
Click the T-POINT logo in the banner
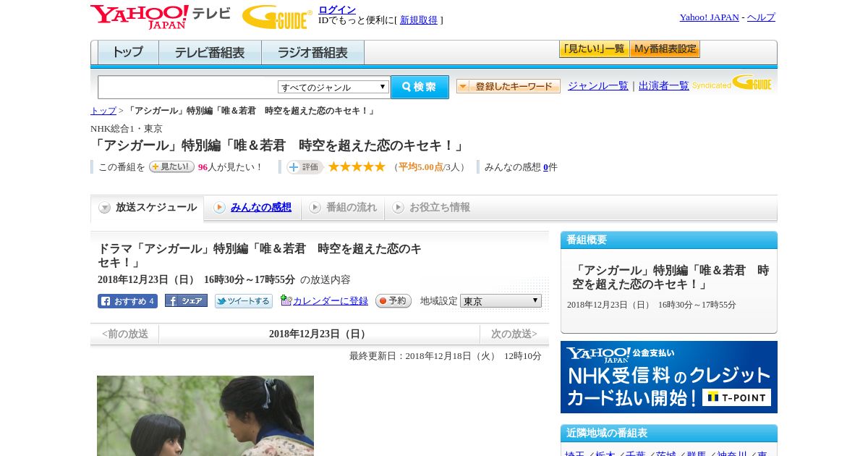(x=736, y=397)
